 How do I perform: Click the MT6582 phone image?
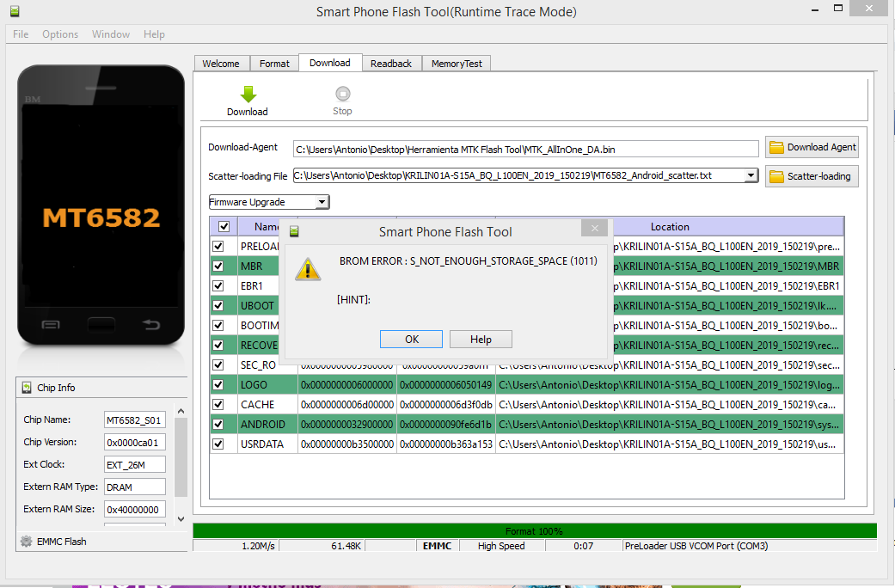(x=101, y=205)
